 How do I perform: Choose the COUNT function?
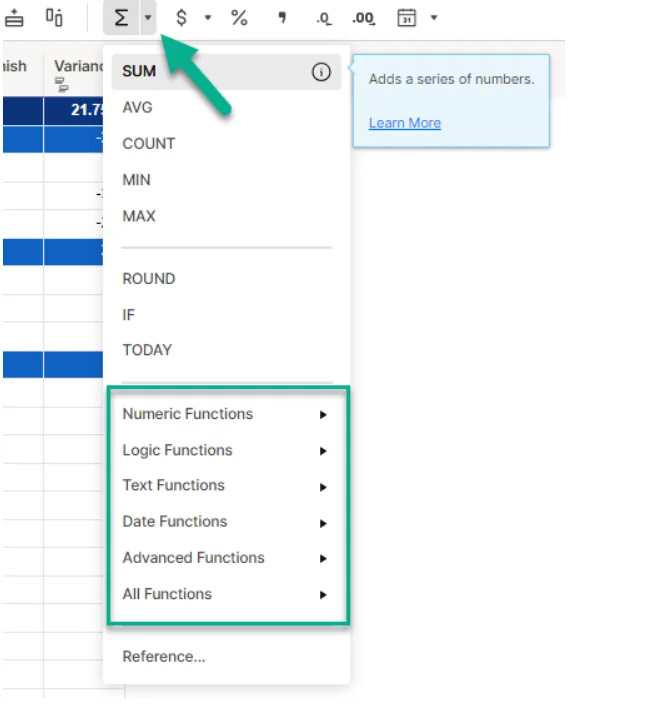(226, 144)
